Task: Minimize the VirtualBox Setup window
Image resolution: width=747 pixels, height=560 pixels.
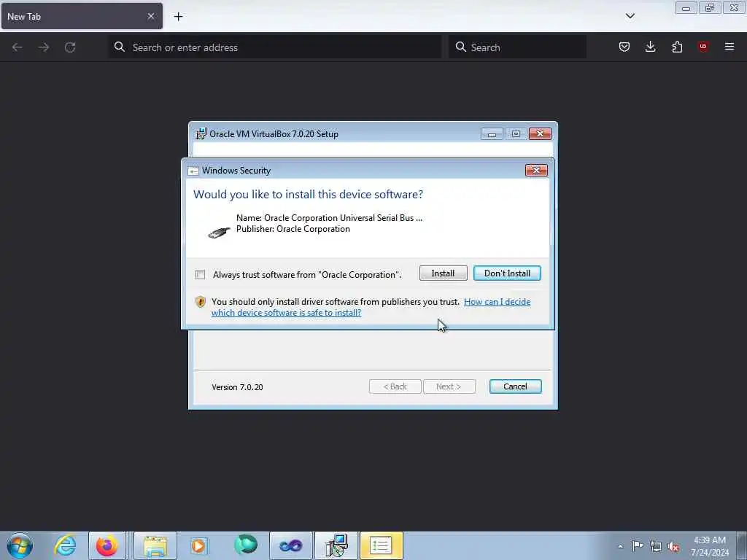Action: coord(492,134)
